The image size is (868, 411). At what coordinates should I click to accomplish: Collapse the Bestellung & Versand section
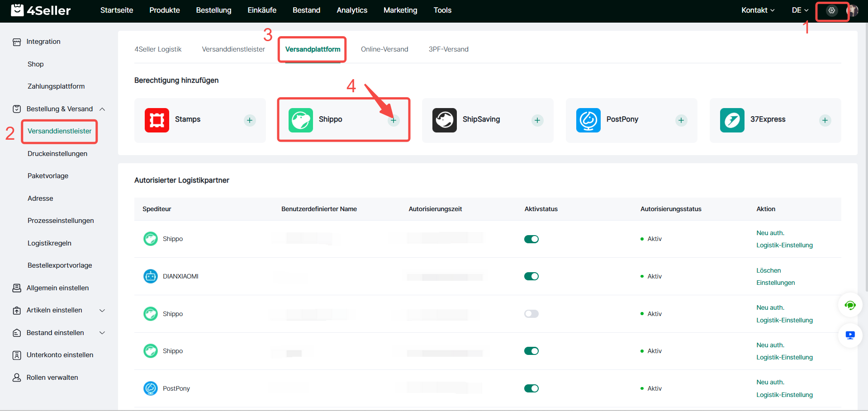point(102,109)
